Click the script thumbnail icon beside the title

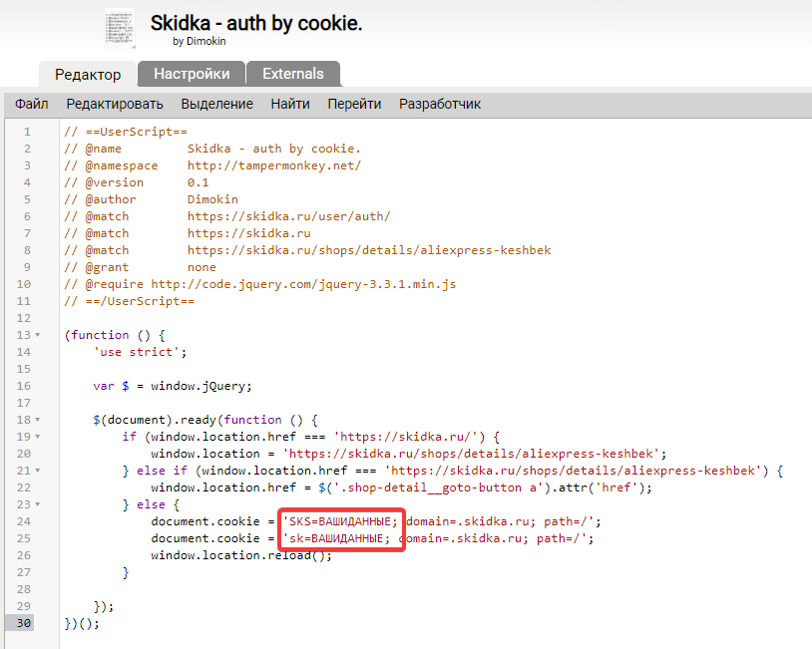point(120,28)
